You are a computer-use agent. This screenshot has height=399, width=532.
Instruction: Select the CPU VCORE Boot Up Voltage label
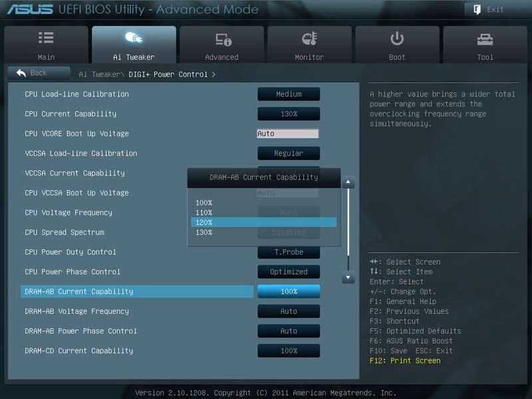pyautogui.click(x=76, y=134)
